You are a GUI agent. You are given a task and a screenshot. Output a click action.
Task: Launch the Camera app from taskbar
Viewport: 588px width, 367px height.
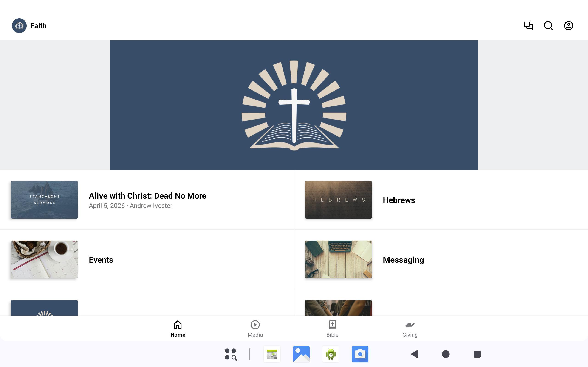pyautogui.click(x=360, y=354)
